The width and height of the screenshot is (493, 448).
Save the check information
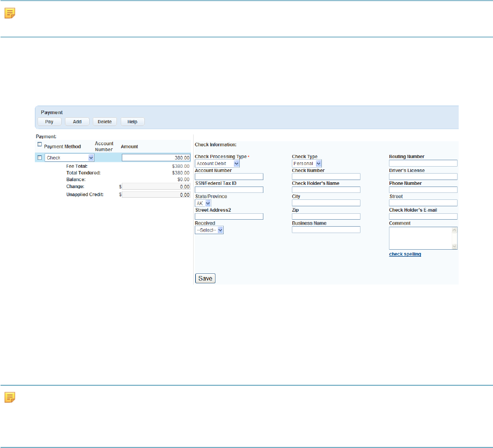pos(205,278)
